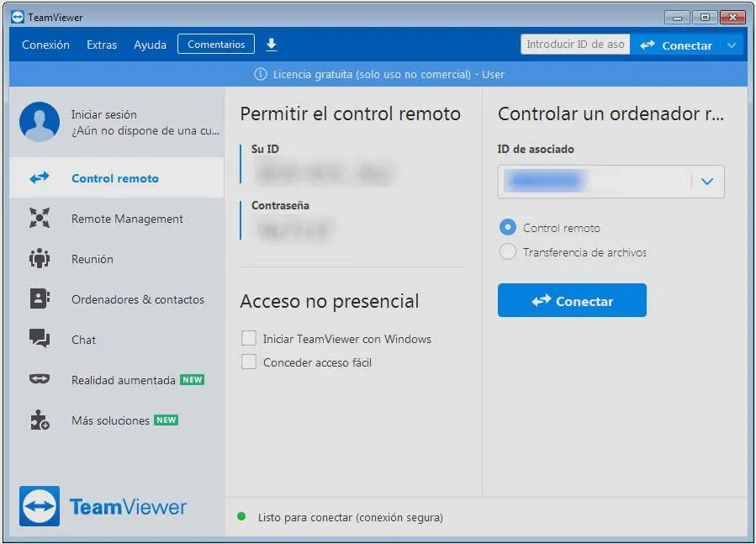This screenshot has width=756, height=544.
Task: Click the Ordenadores & contactos address book icon
Action: (40, 298)
